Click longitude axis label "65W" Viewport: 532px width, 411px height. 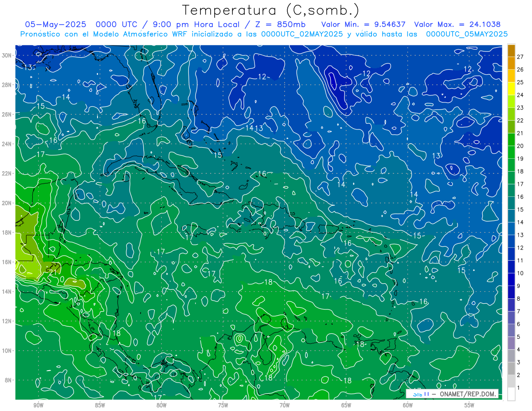pos(346,406)
